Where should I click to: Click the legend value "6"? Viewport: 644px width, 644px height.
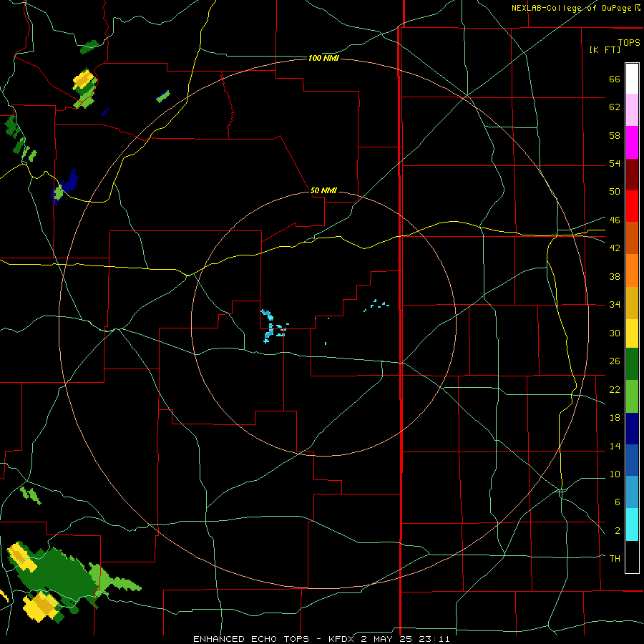[x=617, y=502]
